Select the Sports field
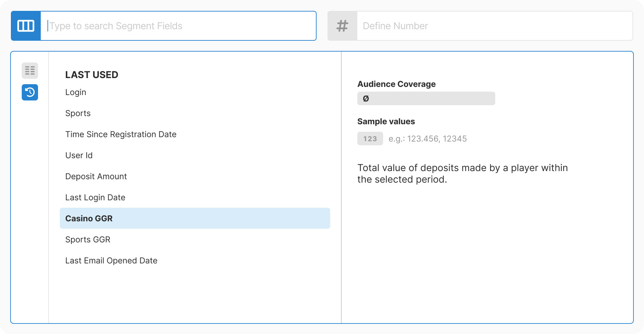 coord(78,113)
